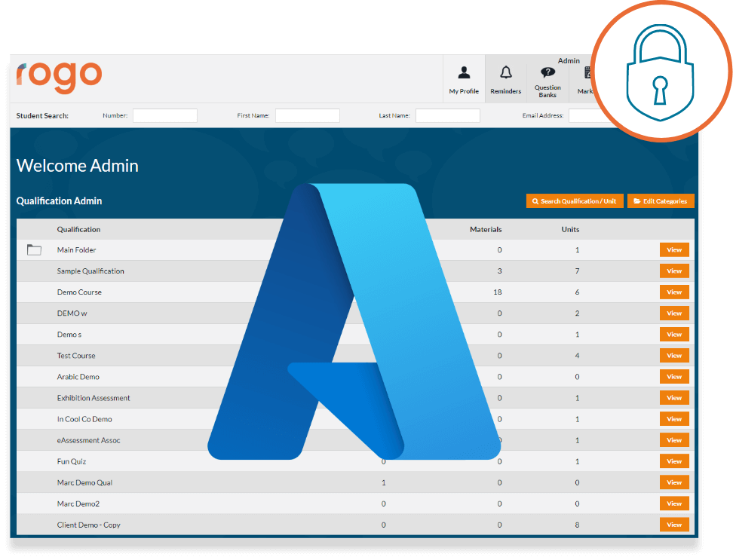Select the In Cool Co Demo name
The height and width of the screenshot is (560, 733).
(x=84, y=419)
